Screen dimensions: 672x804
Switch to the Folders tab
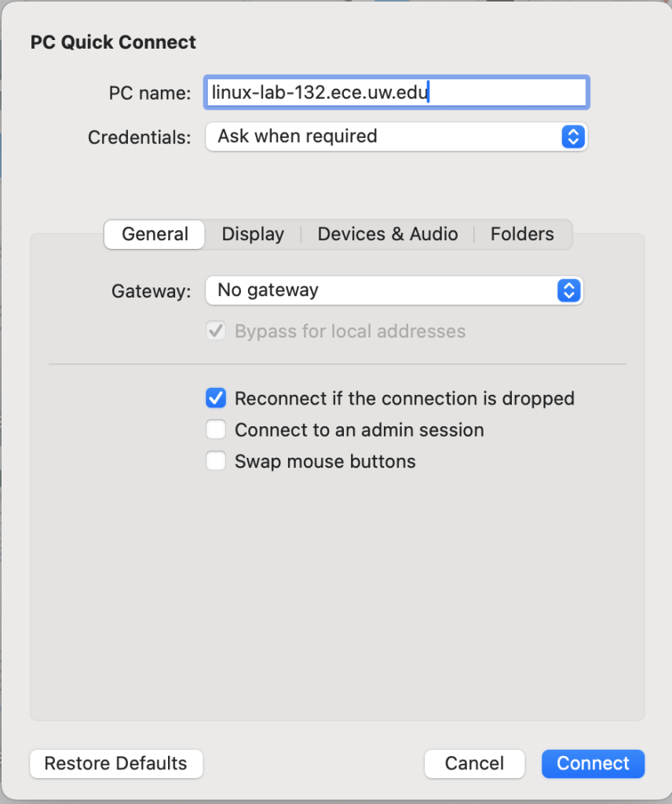[521, 234]
